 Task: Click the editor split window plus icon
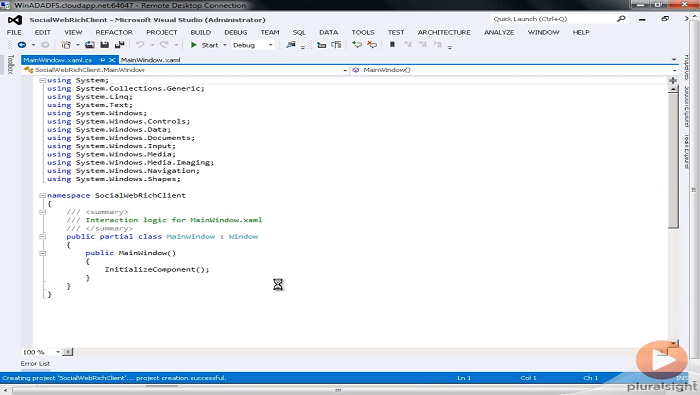[673, 80]
